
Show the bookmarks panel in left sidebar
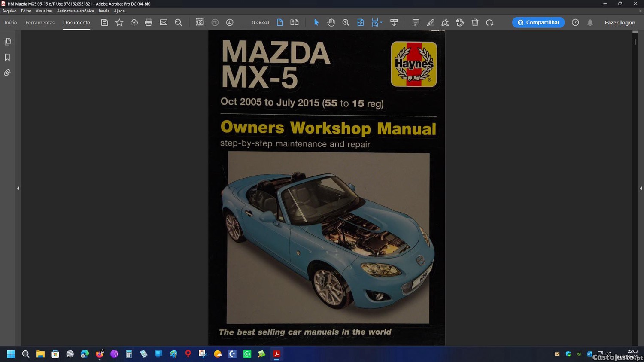click(7, 57)
